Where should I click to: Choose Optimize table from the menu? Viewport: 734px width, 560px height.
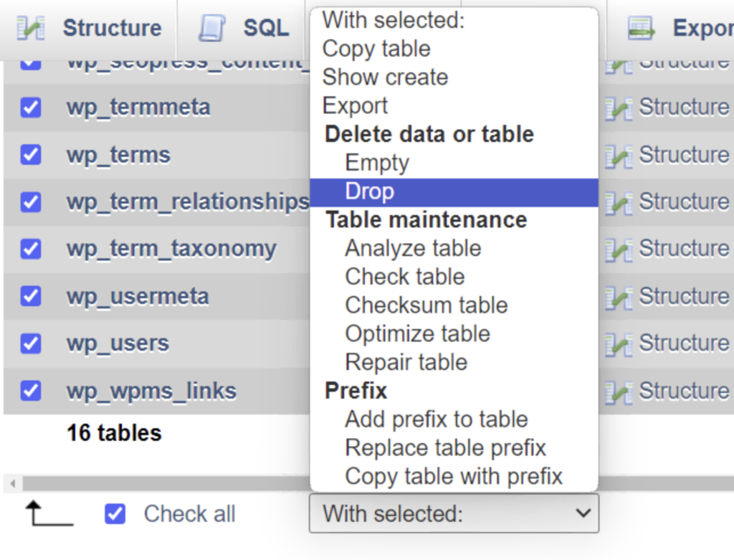click(x=418, y=333)
